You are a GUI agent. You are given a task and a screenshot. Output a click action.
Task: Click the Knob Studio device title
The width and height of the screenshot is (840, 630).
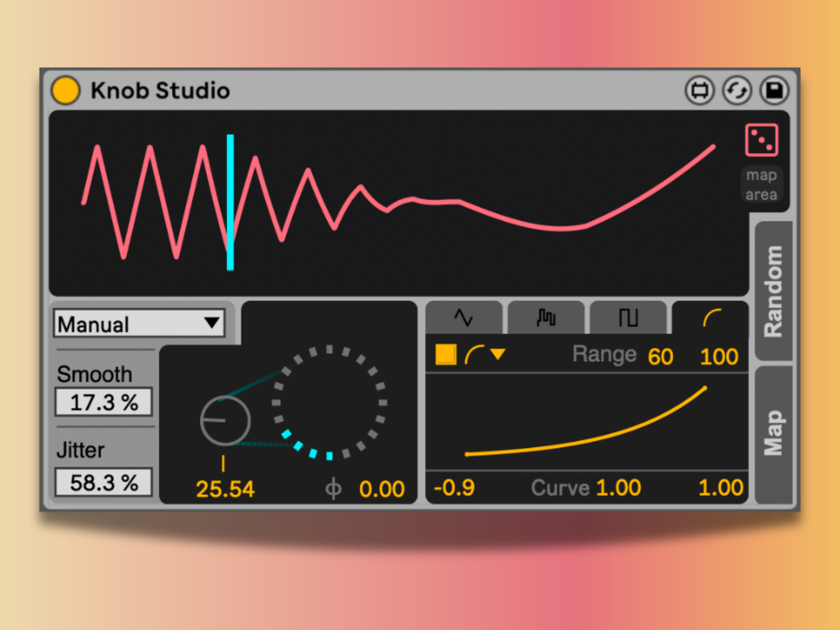(160, 90)
